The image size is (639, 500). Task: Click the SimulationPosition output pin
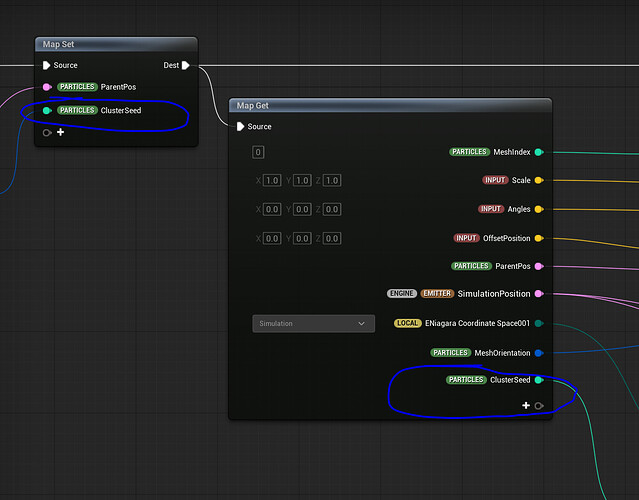[x=539, y=294]
